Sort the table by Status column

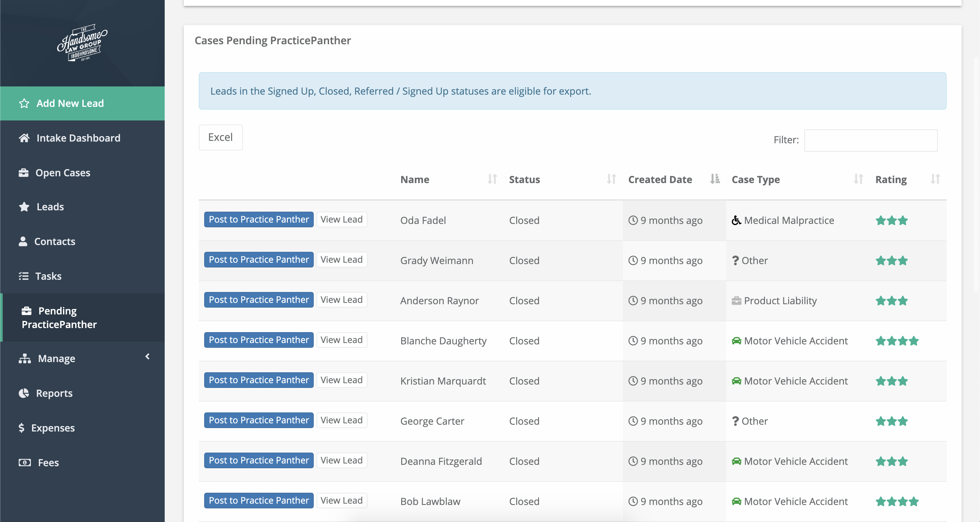tap(563, 179)
